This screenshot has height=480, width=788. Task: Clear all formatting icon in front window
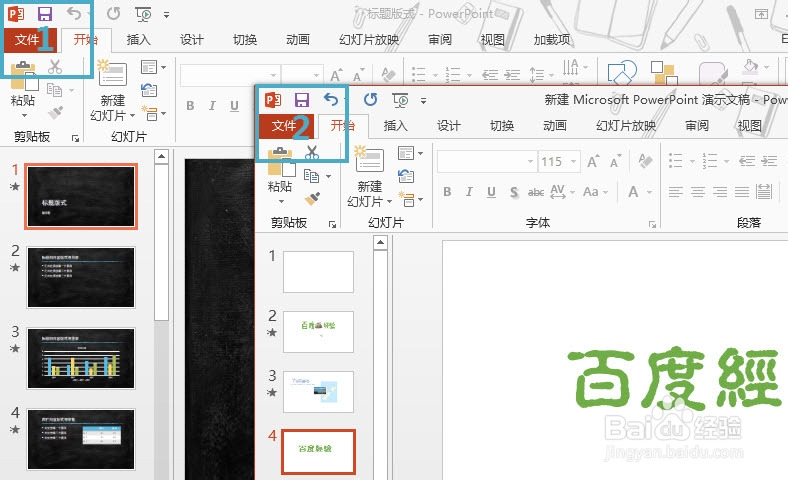point(645,161)
